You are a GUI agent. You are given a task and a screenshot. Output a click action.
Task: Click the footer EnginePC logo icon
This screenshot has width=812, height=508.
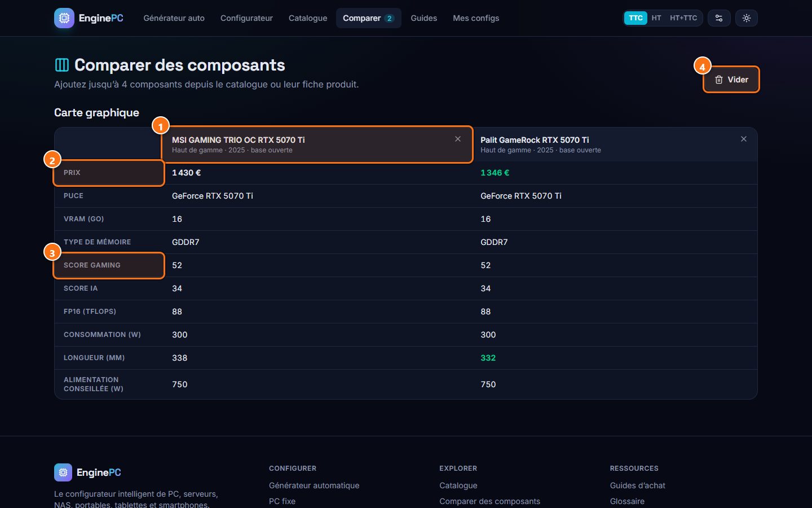coord(63,472)
